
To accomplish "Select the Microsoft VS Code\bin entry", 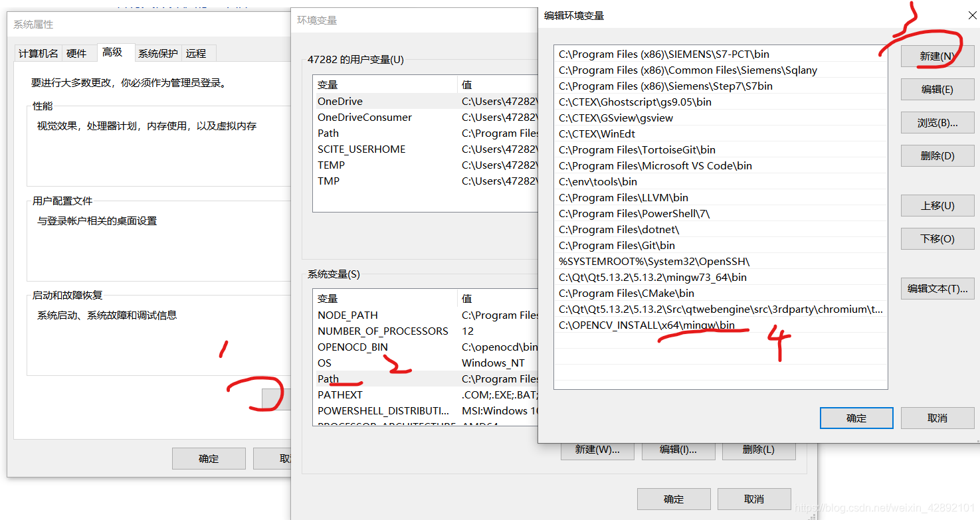I will [720, 166].
